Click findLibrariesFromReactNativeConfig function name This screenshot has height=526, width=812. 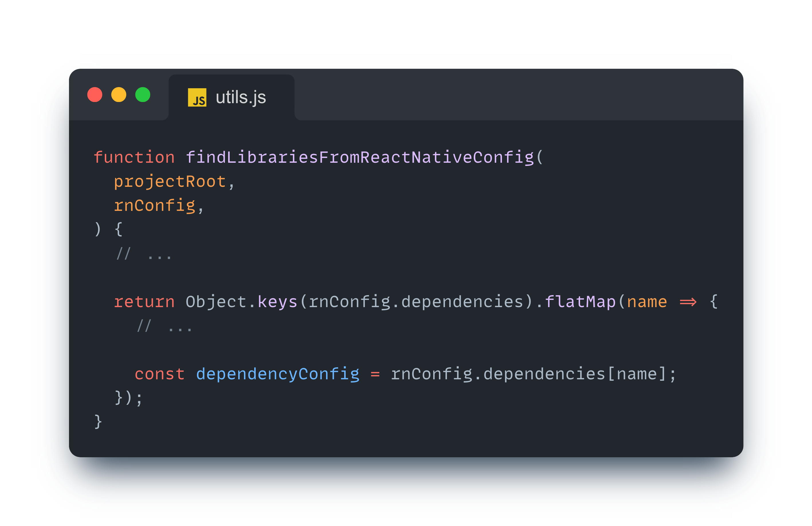tap(360, 158)
